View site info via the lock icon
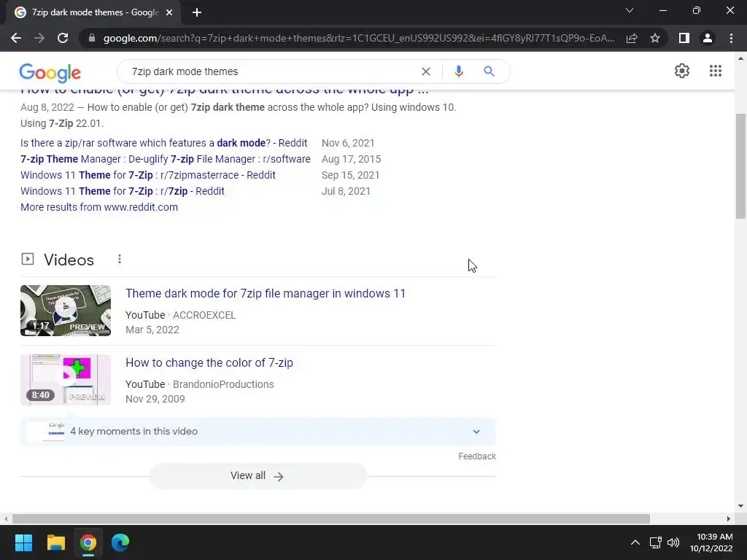The width and height of the screenshot is (747, 560). (x=92, y=38)
